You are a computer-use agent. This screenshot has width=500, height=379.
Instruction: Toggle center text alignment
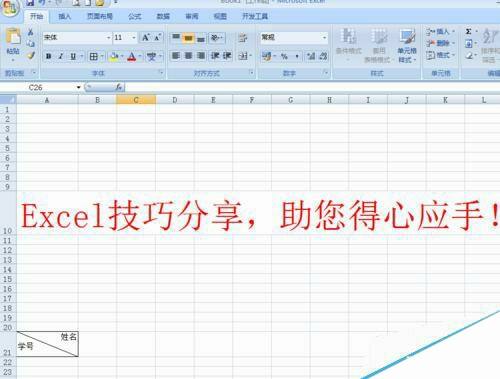click(188, 56)
